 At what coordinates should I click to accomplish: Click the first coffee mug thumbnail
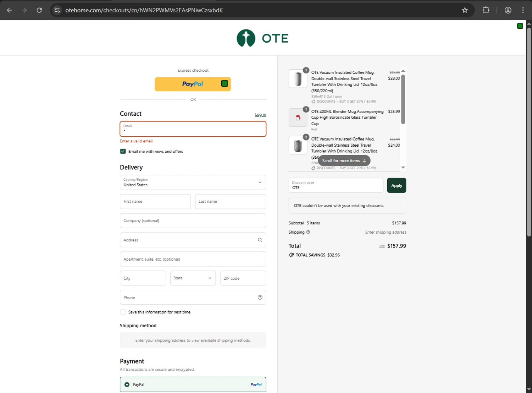click(x=298, y=78)
